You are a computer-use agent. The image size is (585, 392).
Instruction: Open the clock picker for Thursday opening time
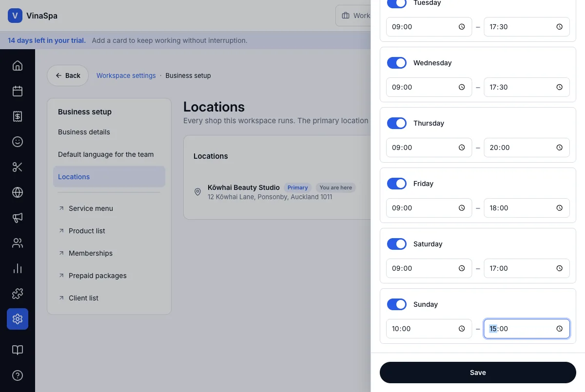point(462,148)
